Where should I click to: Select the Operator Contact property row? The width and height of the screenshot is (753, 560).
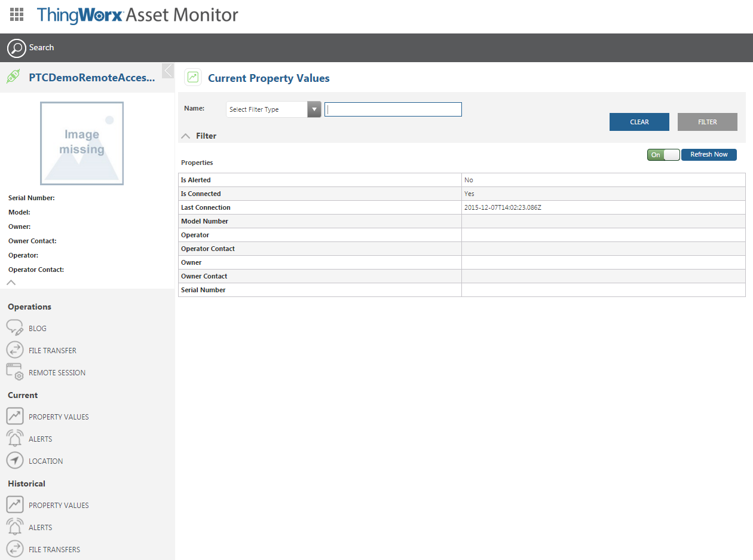462,249
